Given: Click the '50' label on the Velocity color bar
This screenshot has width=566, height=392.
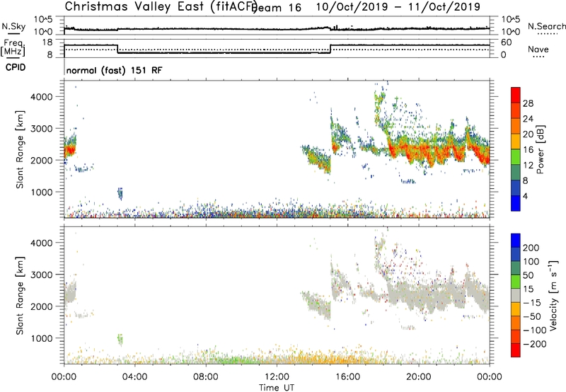Looking at the screenshot, I should coord(528,275).
